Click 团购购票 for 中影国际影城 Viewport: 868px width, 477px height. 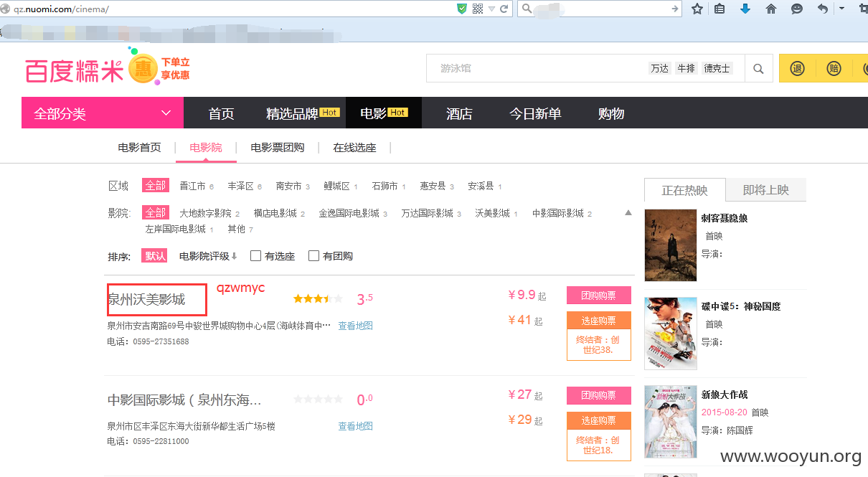pos(599,395)
